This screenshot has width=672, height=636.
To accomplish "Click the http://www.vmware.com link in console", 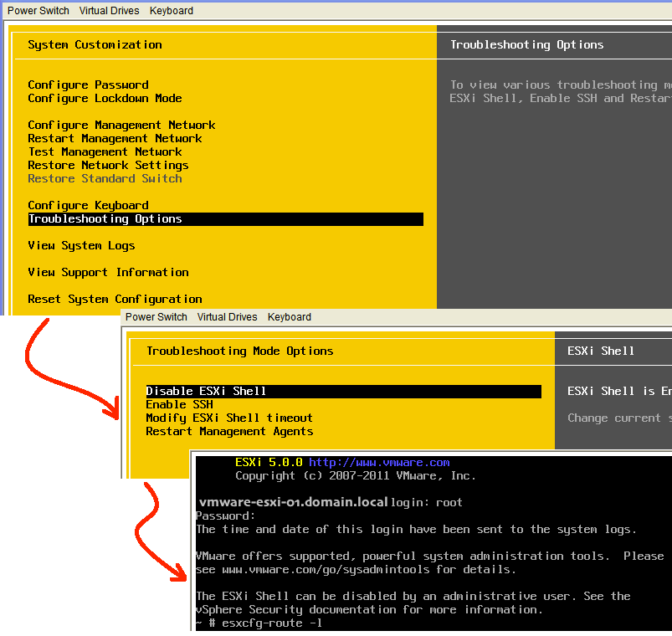I will (379, 463).
